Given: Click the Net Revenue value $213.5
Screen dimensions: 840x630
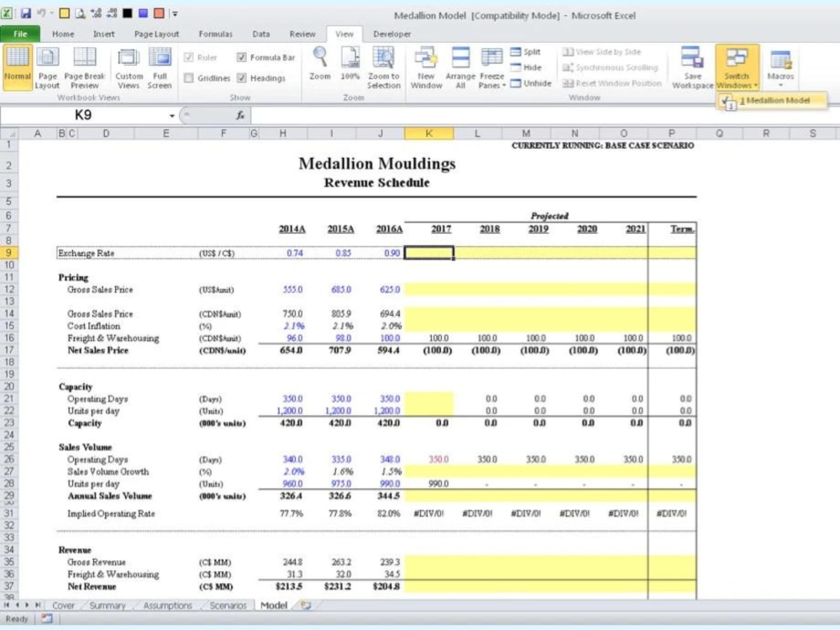Looking at the screenshot, I should coord(291,586).
